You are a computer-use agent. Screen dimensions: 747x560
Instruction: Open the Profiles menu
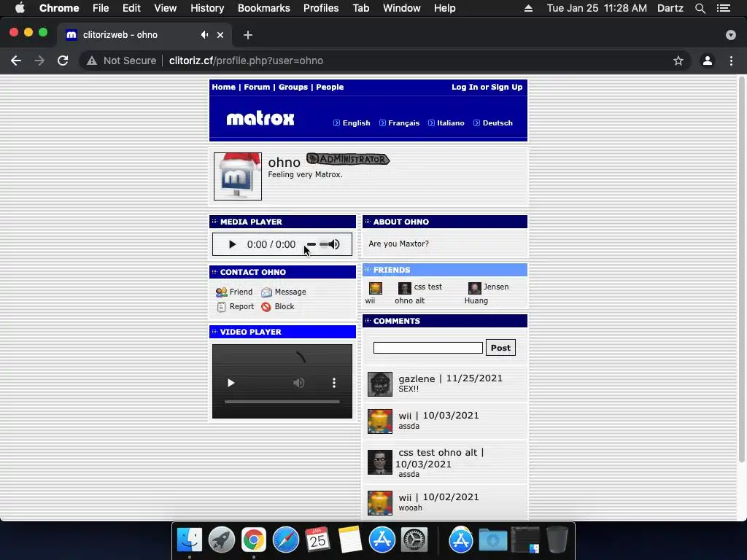click(x=321, y=8)
